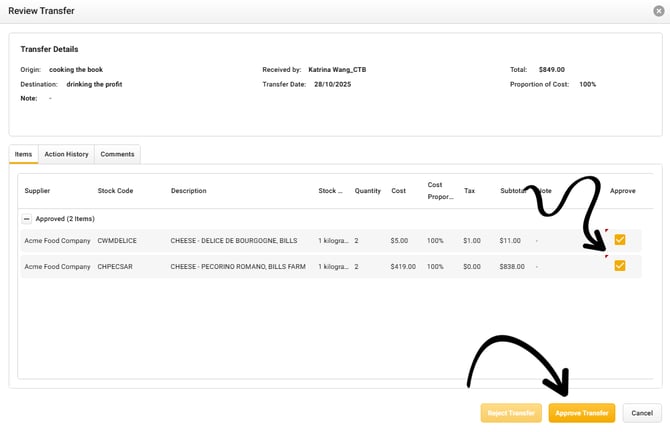Collapse the Approved (2 Items) group
The width and height of the screenshot is (670, 432).
point(27,218)
